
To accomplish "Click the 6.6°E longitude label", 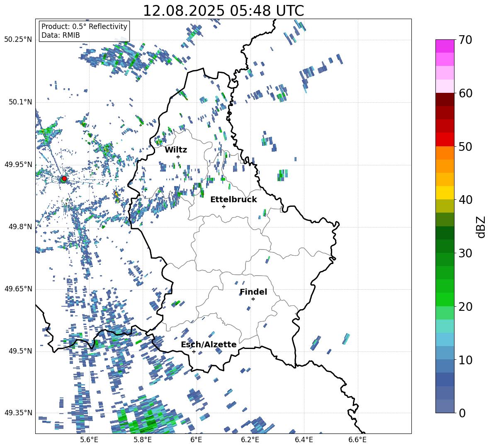I will pos(357,440).
